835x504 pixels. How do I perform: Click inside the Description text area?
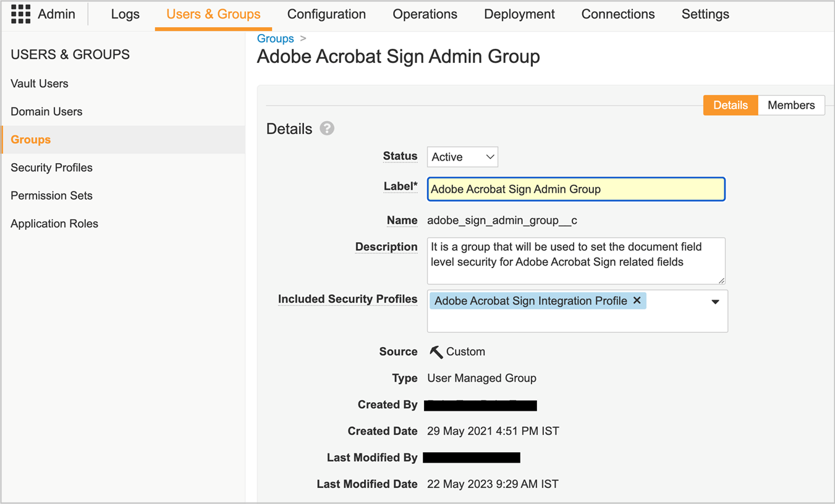point(575,260)
